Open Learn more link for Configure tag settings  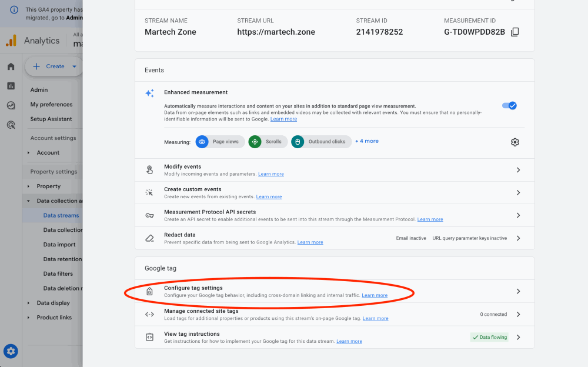click(x=375, y=295)
